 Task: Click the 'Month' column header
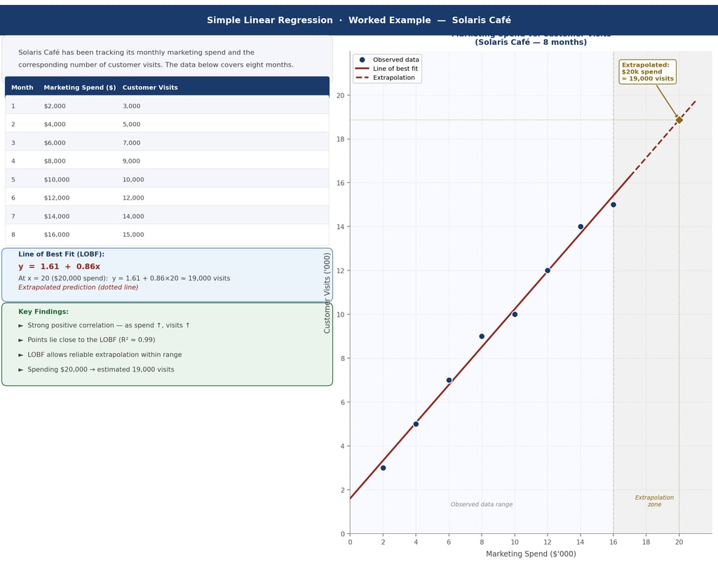pos(22,88)
